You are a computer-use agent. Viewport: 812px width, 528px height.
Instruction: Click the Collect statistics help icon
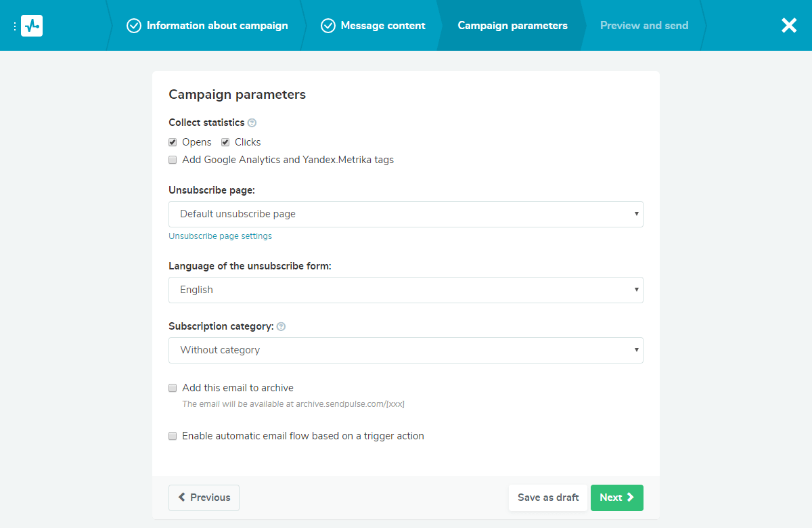click(252, 123)
